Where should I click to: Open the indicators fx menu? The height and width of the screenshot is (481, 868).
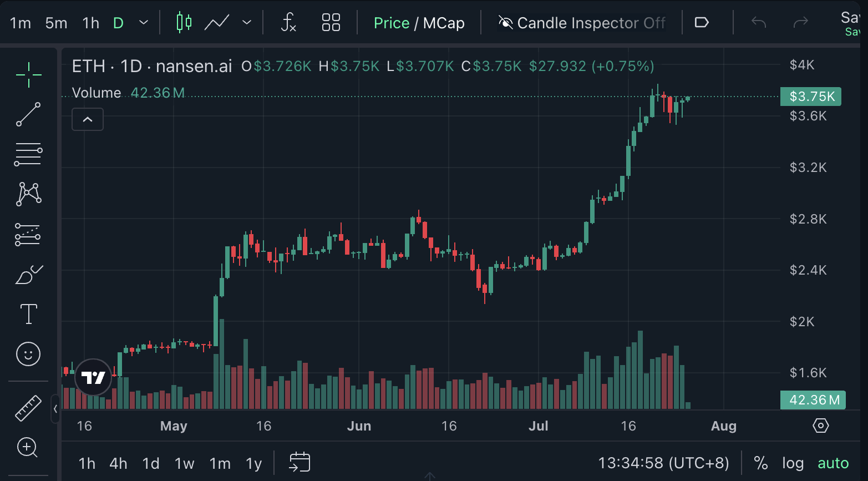288,23
